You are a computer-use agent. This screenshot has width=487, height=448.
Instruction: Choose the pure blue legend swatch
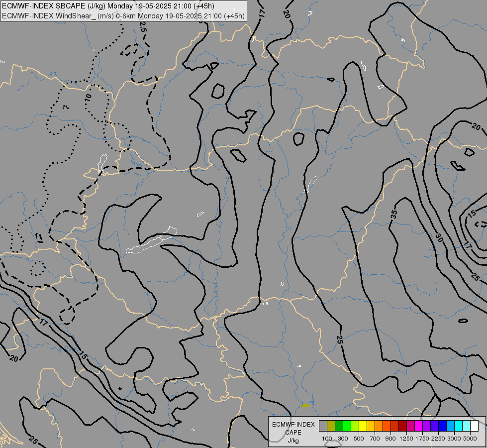[442, 426]
